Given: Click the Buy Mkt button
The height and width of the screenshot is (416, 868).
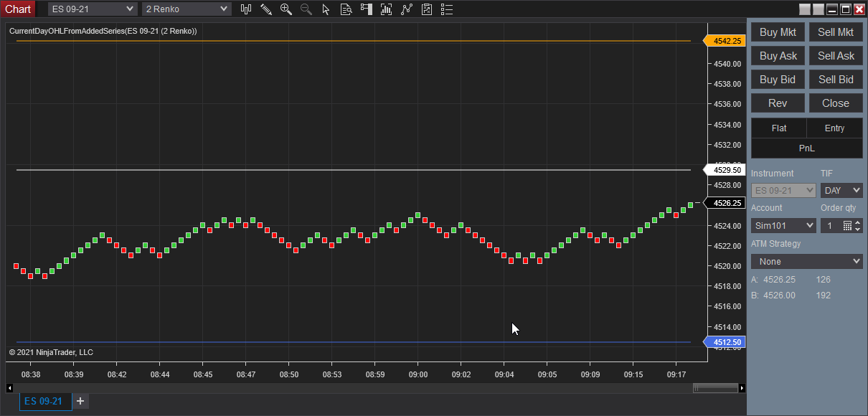Looking at the screenshot, I should point(778,32).
